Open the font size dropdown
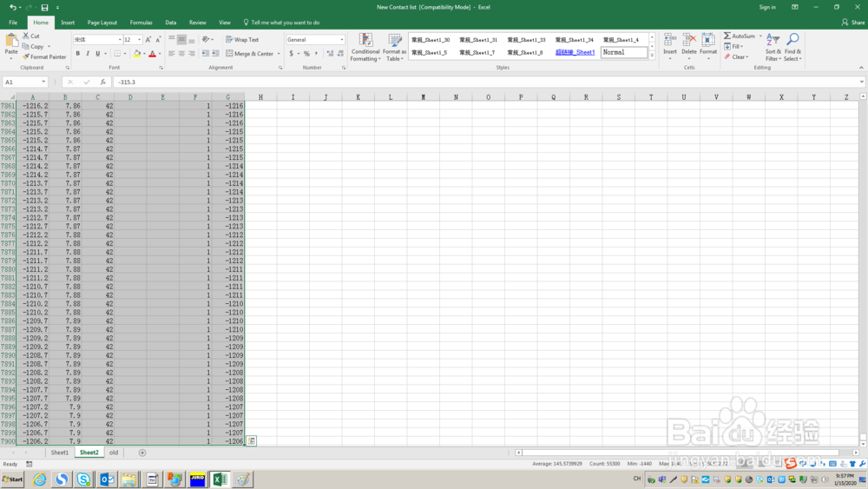Image resolution: width=868 pixels, height=489 pixels. point(139,40)
